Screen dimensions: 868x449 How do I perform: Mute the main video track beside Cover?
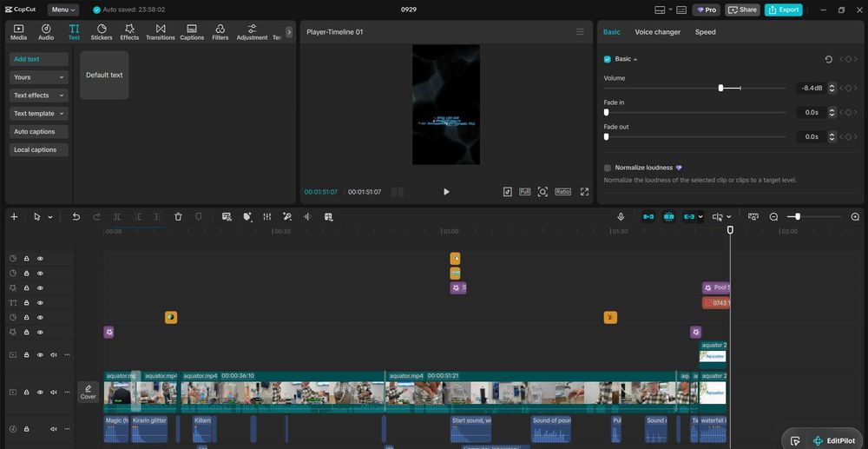tap(54, 392)
